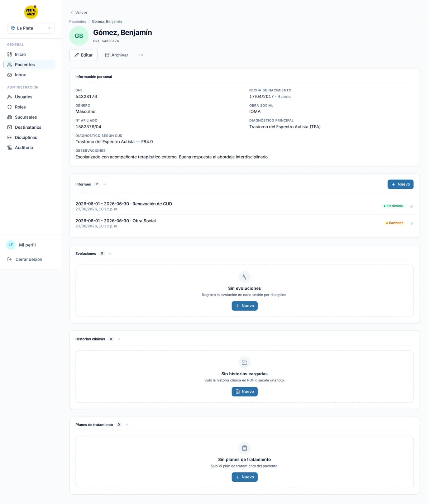430x504 pixels.
Task: Click the Borrador status badge
Action: (395, 223)
